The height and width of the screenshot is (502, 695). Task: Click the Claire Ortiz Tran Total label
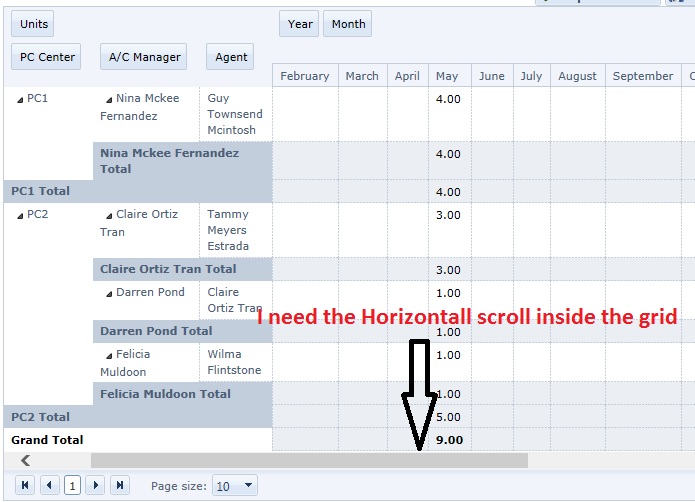pyautogui.click(x=168, y=269)
